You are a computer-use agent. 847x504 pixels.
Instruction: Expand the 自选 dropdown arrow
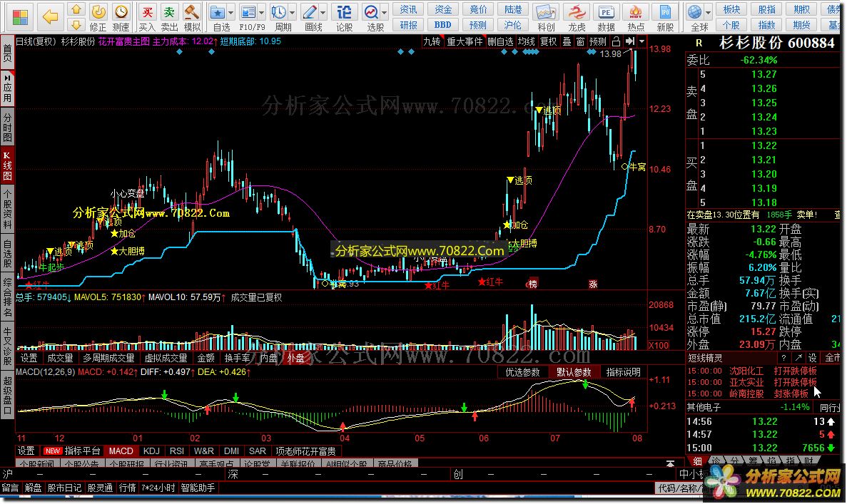(x=230, y=12)
